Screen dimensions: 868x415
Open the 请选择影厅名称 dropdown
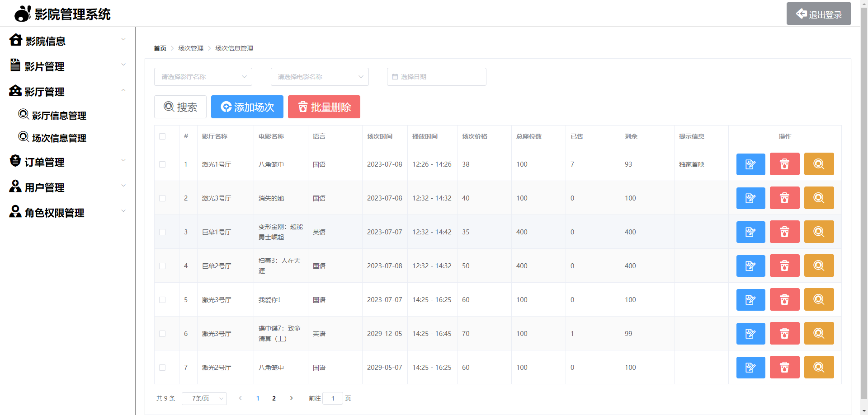[203, 77]
